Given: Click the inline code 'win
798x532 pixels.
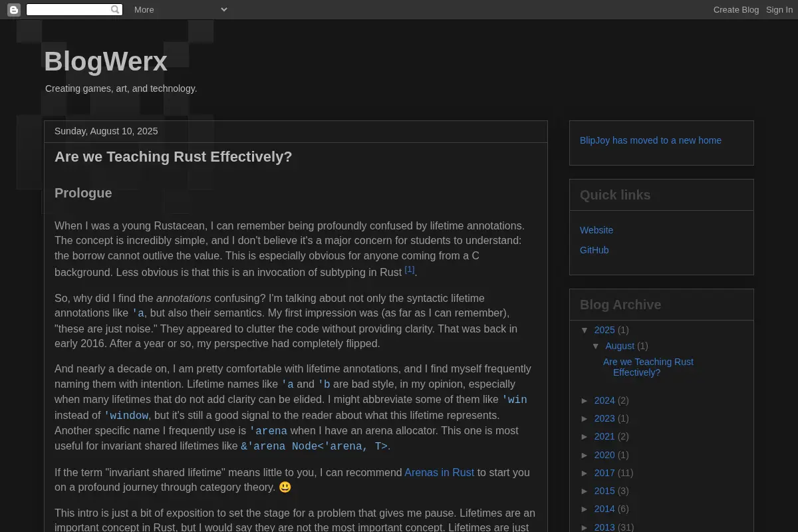Looking at the screenshot, I should (x=514, y=400).
